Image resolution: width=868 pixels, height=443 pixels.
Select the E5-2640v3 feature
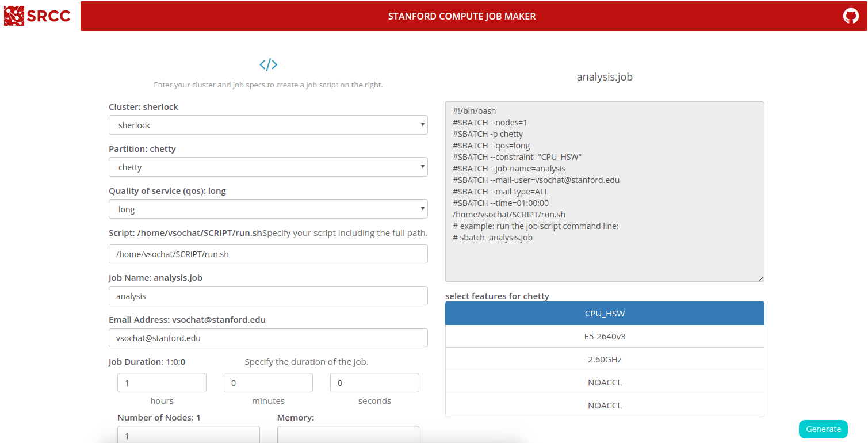coord(605,337)
